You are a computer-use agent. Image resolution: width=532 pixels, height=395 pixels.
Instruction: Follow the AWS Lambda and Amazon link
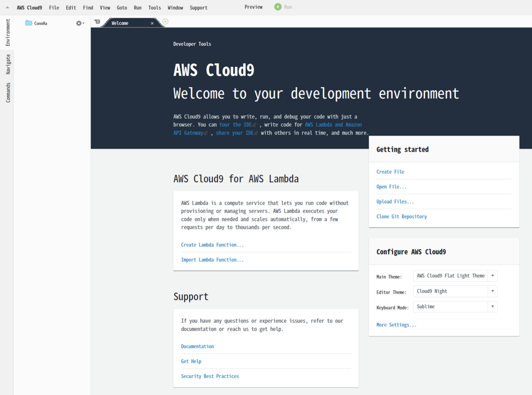(x=333, y=125)
